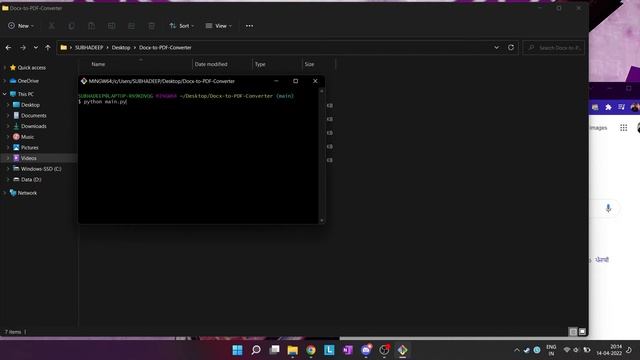Image resolution: width=640 pixels, height=360 pixels.
Task: Select Pictures under This PC
Action: tap(29, 147)
